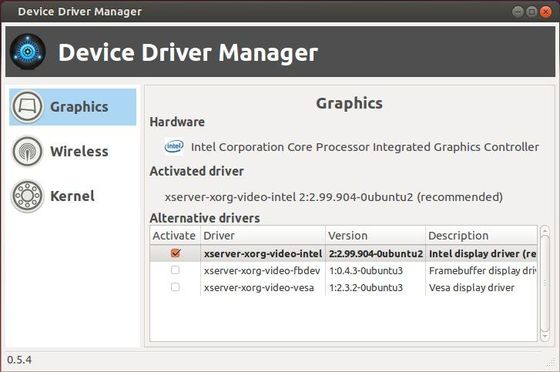Select the xserver-xorg-video-vesa driver name

(259, 288)
